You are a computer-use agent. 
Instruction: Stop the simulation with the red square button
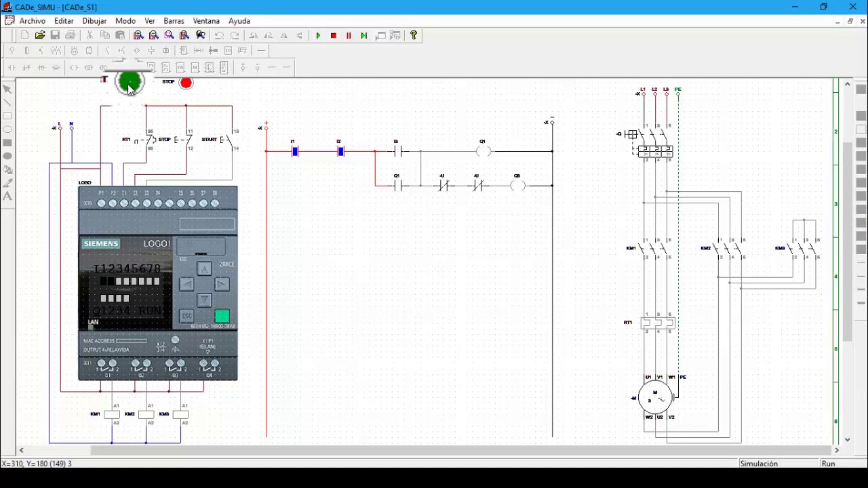click(x=334, y=35)
